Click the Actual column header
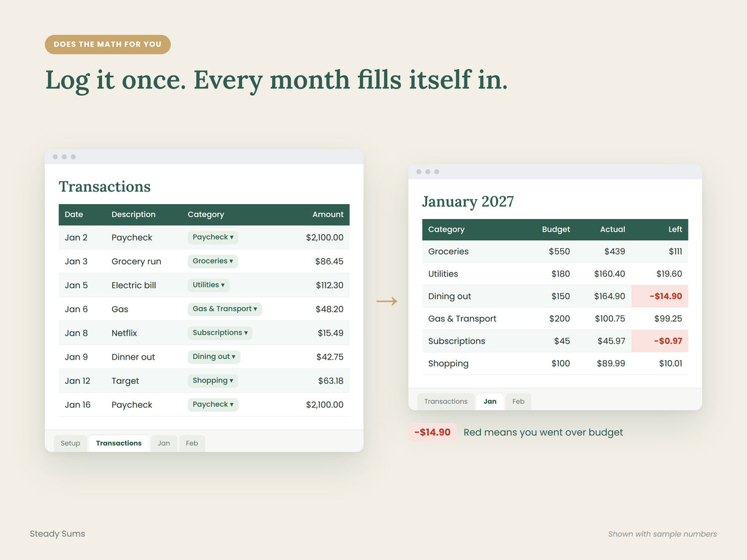Screen dimensions: 747x560 (x=613, y=230)
